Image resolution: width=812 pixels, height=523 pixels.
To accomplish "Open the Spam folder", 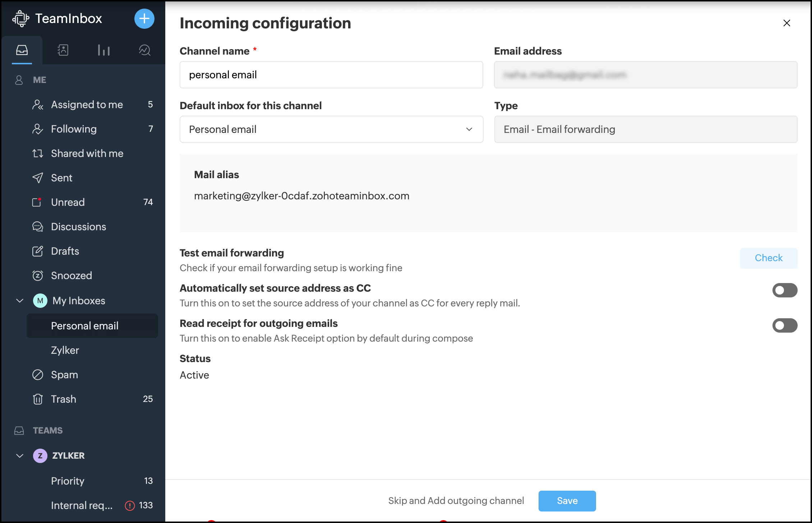I will (92, 375).
